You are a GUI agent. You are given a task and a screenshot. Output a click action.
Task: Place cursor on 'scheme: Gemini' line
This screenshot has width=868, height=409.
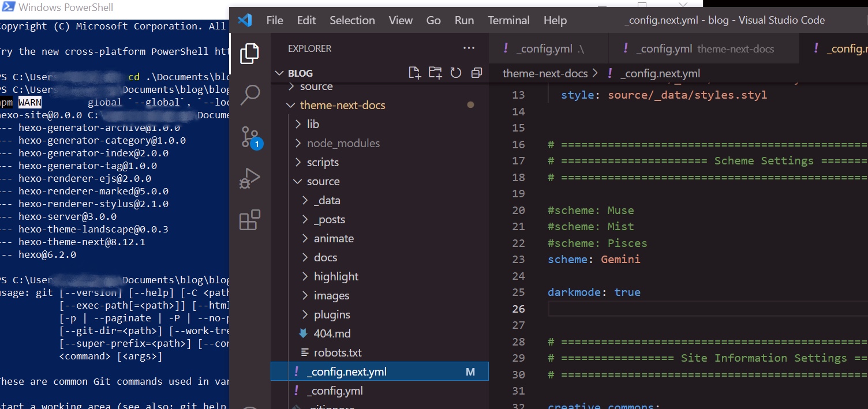point(594,260)
